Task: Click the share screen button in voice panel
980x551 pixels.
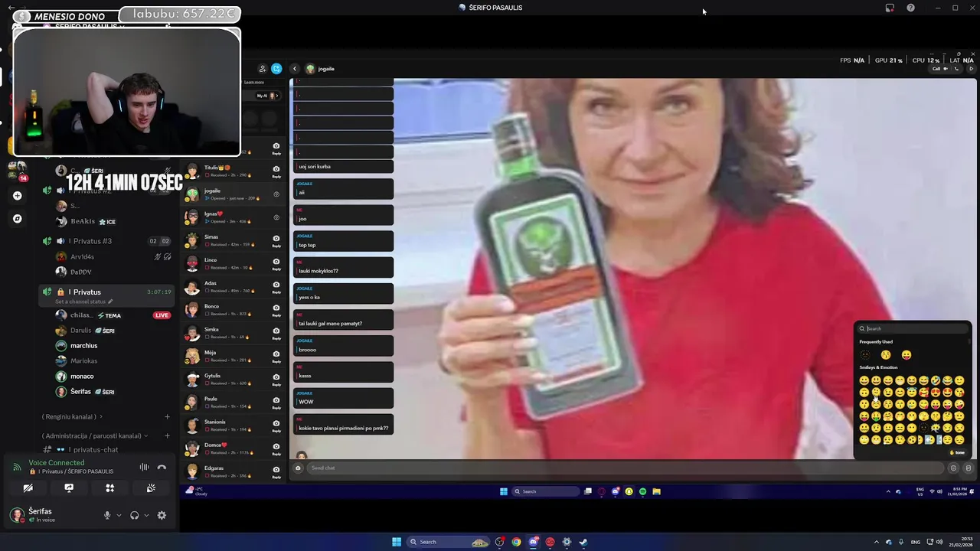Action: tap(69, 487)
